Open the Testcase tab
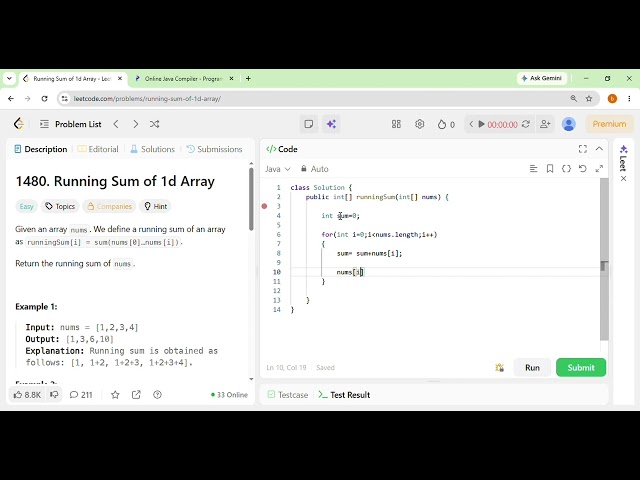 288,395
